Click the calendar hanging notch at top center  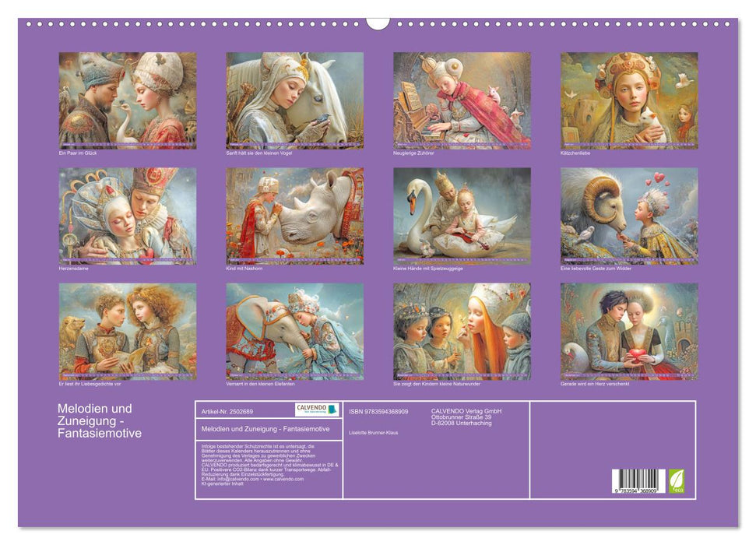click(378, 23)
